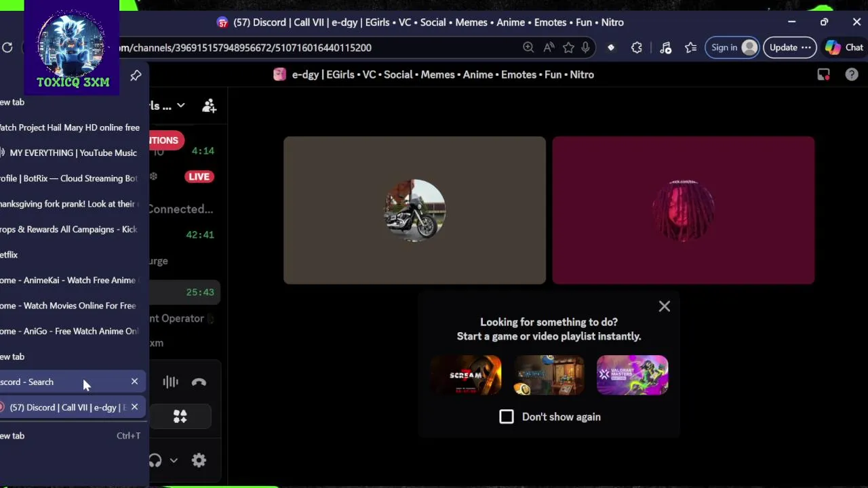Screen dimensions: 868x488
Task: Click the 42:41 timer text
Action: [200, 235]
